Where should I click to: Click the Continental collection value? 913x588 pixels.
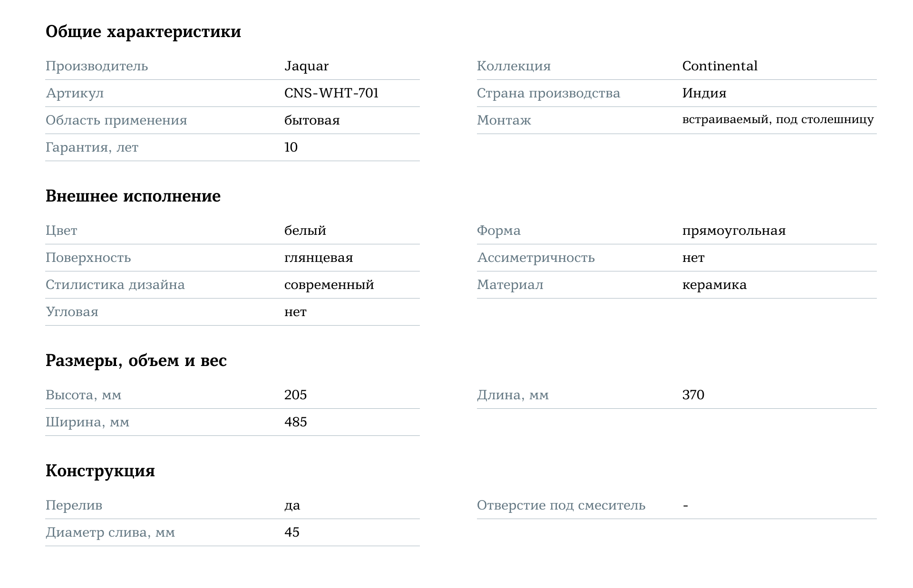point(719,66)
